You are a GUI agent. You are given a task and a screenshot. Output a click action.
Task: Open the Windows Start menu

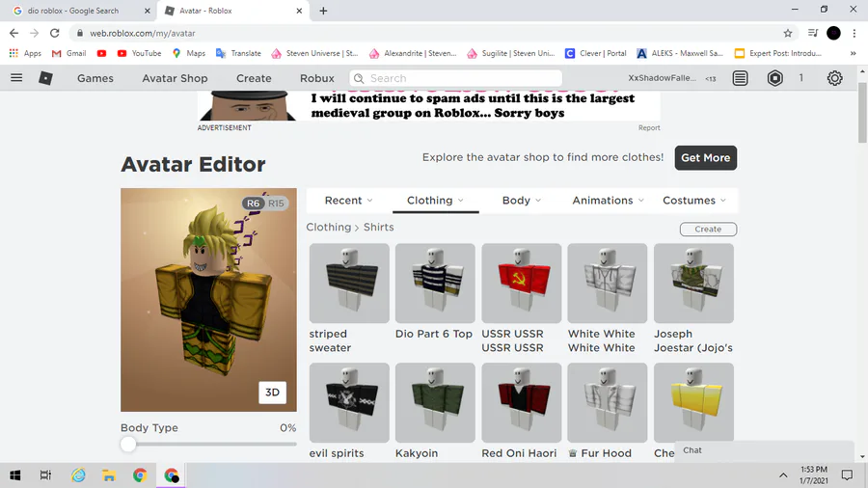pos(14,475)
